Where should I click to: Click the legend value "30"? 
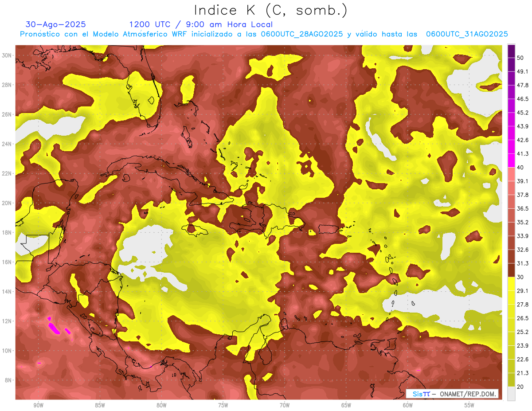(x=521, y=277)
